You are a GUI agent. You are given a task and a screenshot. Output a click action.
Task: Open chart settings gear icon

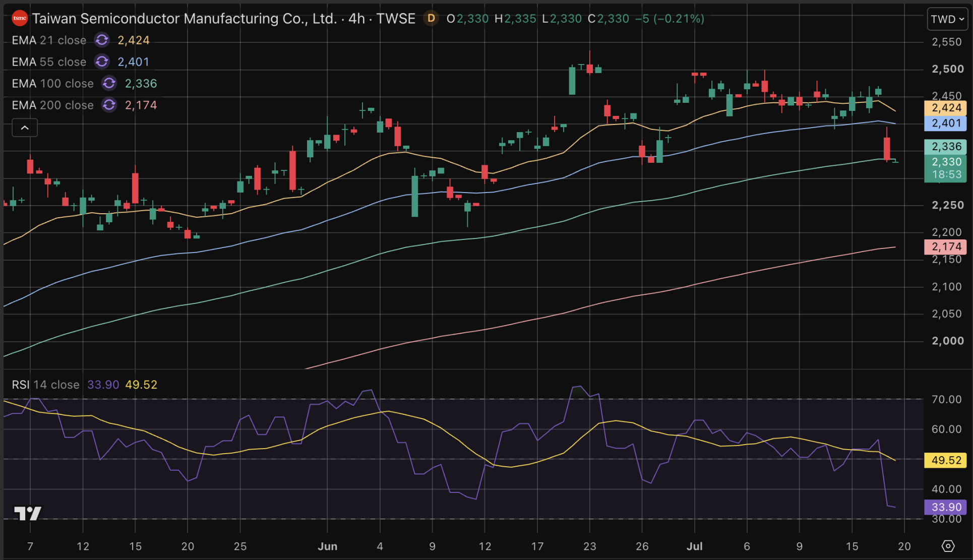948,546
